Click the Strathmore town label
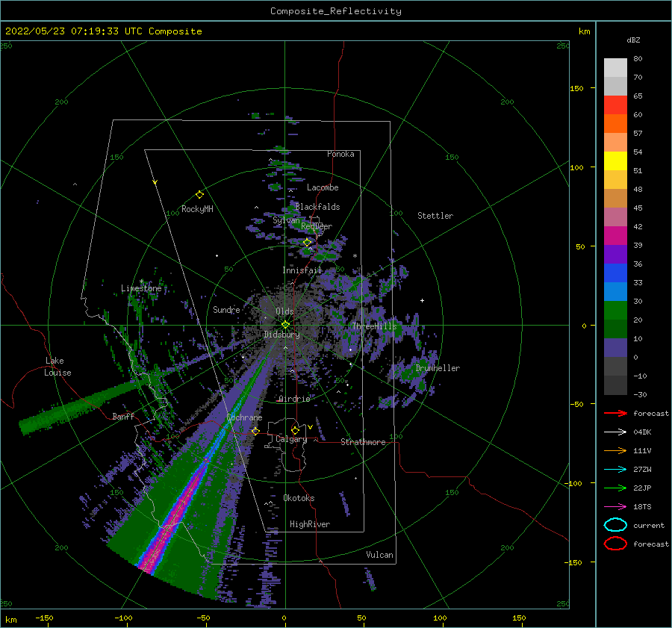This screenshot has width=672, height=628. pos(363,442)
